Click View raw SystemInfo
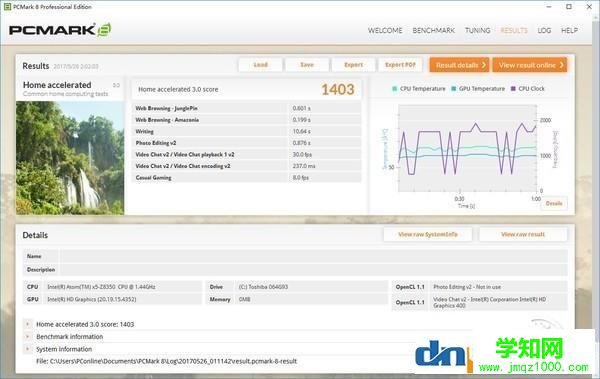This screenshot has width=600, height=379. [427, 234]
